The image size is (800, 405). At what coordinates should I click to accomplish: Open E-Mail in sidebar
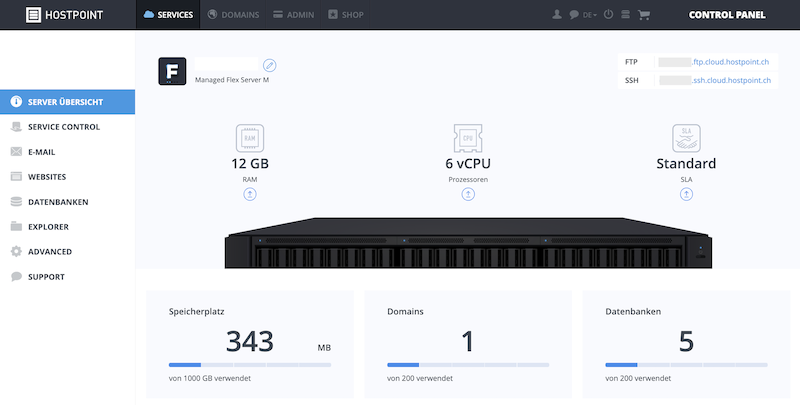click(x=67, y=151)
